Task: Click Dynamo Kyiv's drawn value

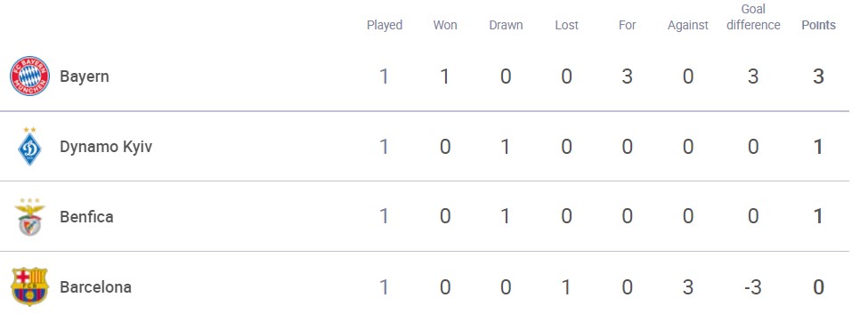Action: click(x=506, y=147)
